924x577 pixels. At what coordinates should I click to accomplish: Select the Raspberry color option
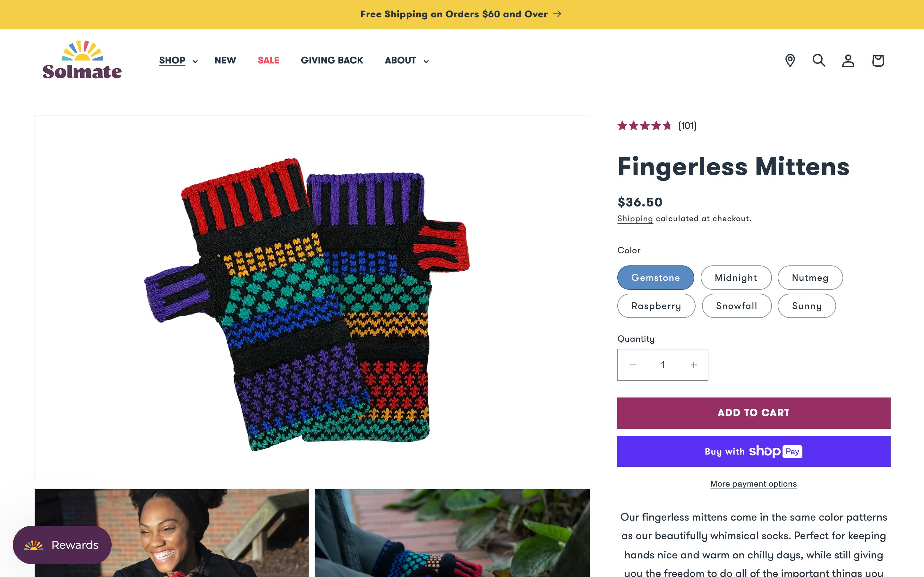coord(656,306)
